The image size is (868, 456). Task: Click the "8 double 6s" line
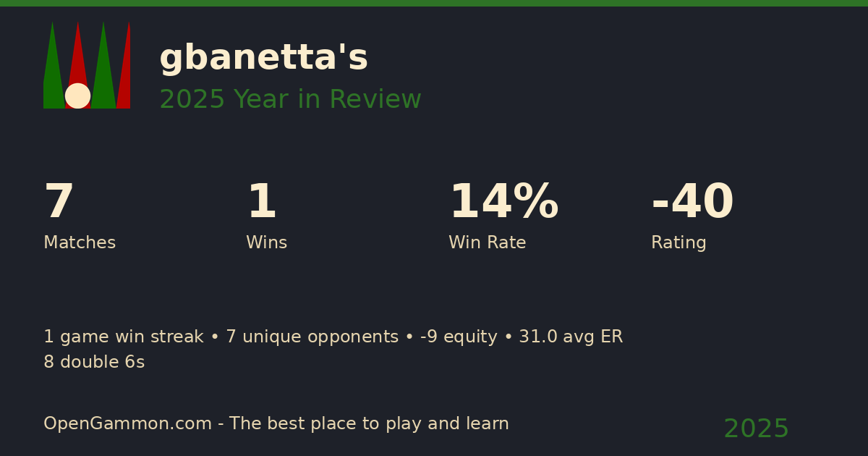(x=94, y=363)
